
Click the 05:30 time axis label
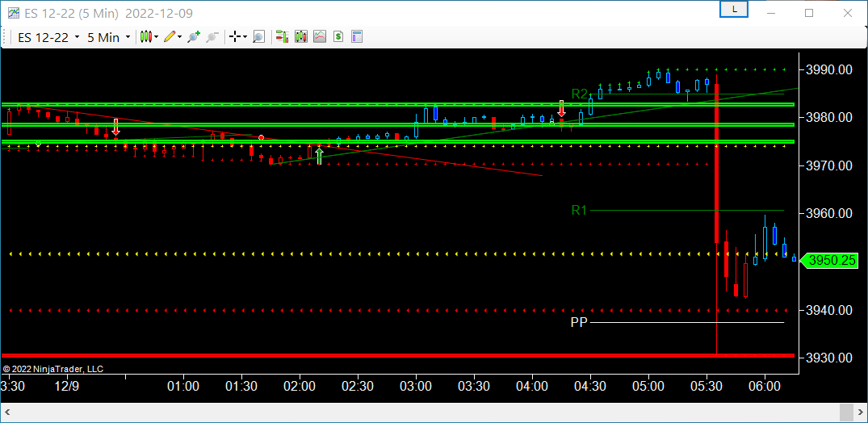tap(707, 385)
